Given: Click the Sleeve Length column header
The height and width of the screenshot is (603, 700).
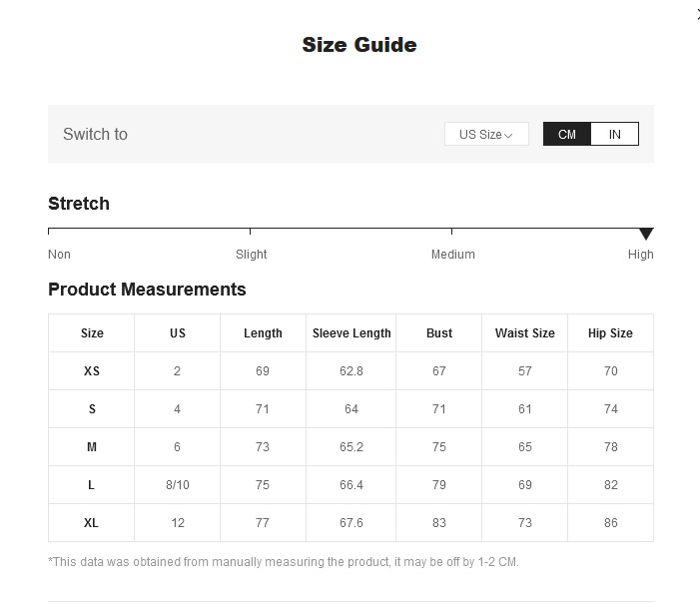Looking at the screenshot, I should pos(351,333).
